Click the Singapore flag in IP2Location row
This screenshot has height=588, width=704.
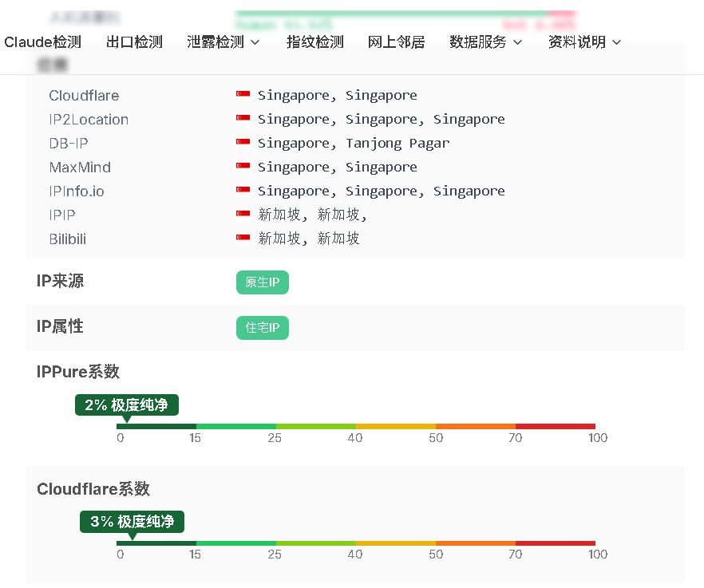[243, 119]
